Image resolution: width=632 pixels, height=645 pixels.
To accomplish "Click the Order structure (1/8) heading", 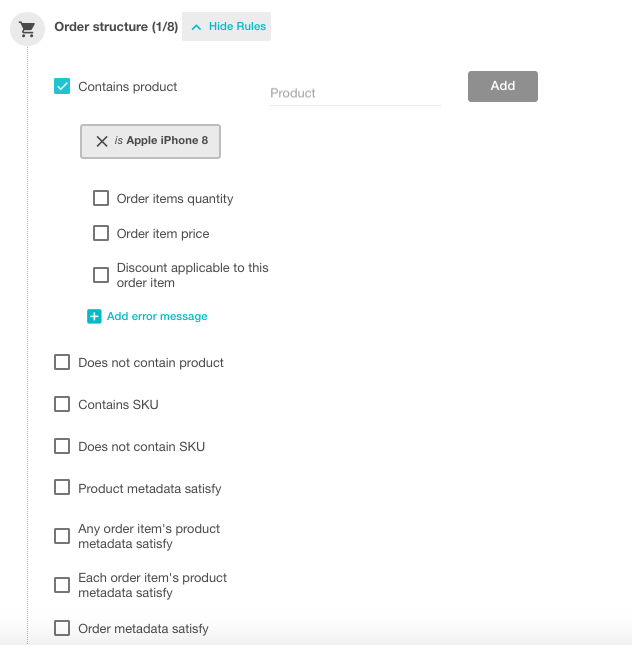I will [x=116, y=27].
